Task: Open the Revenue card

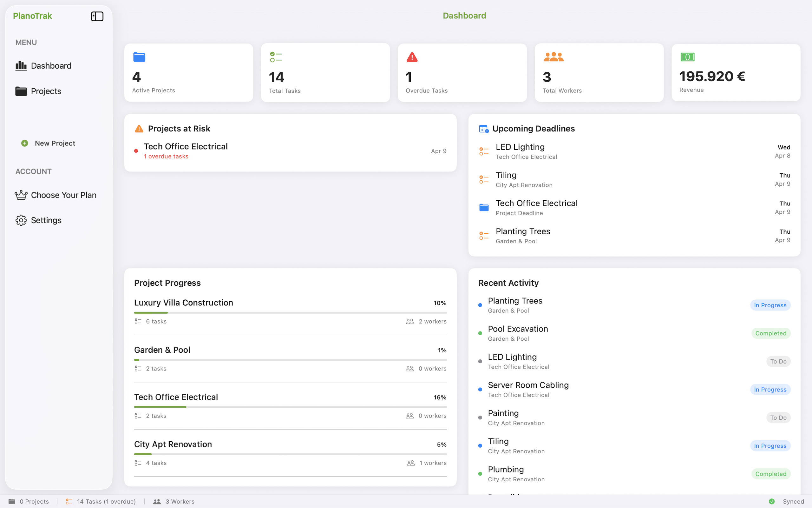Action: click(x=736, y=73)
